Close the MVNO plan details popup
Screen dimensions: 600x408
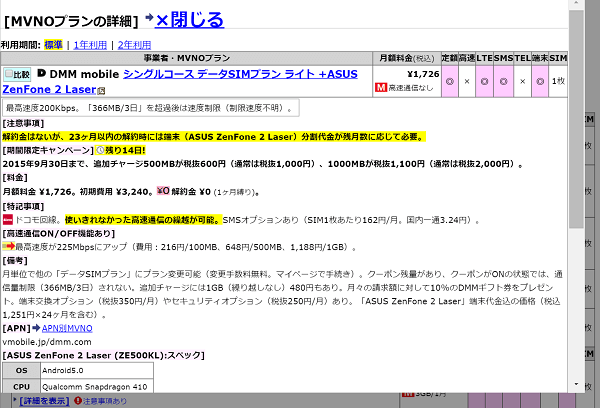coord(189,20)
